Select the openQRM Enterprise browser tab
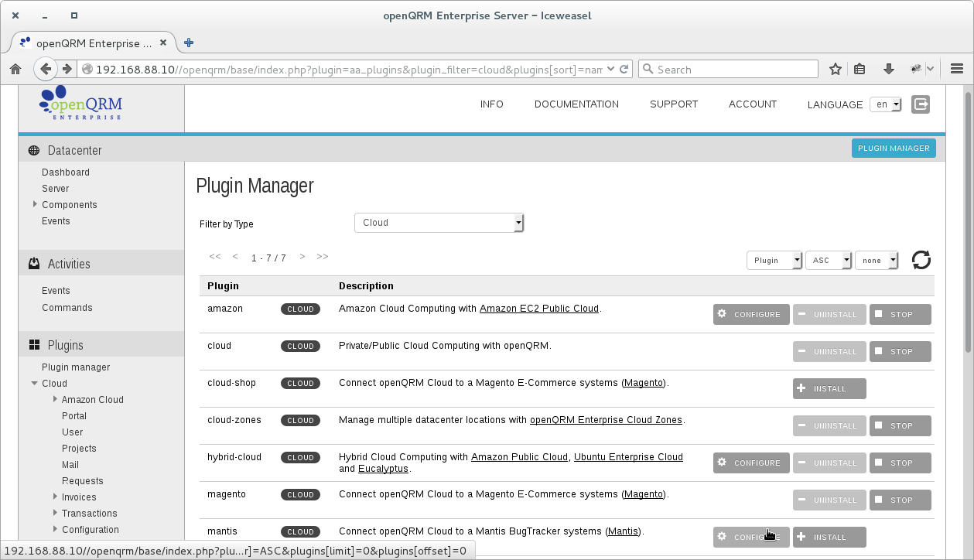This screenshot has height=560, width=974. (92, 43)
